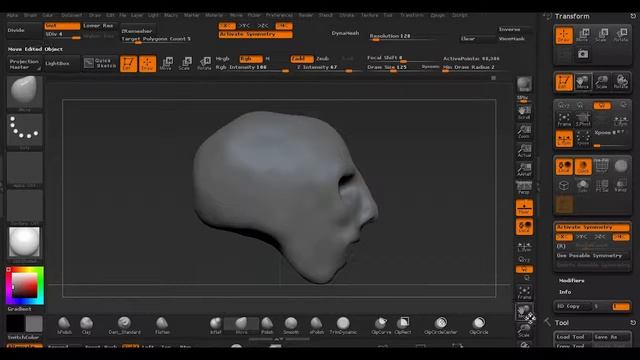
Task: Click Move icon in Transform panel top row
Action: 582,35
